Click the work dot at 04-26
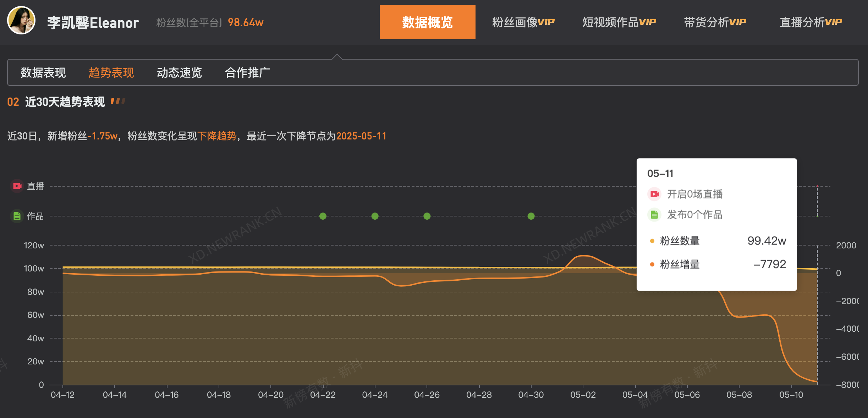This screenshot has width=868, height=418. (x=427, y=216)
